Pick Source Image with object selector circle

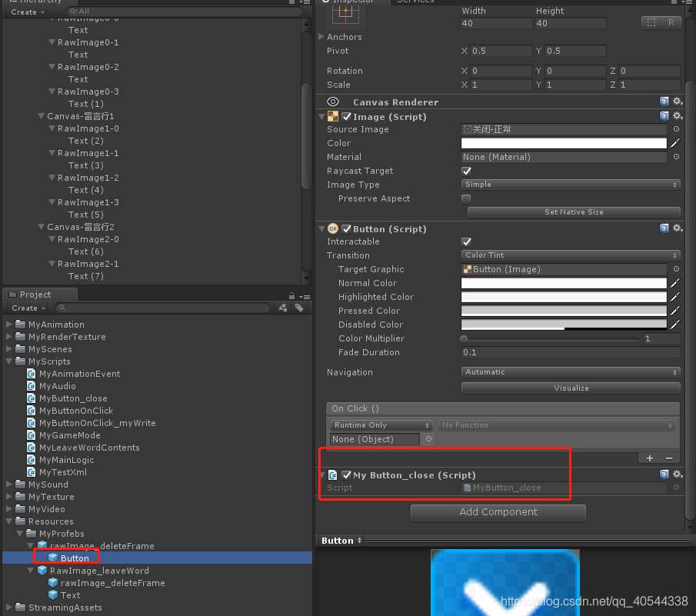click(x=676, y=129)
